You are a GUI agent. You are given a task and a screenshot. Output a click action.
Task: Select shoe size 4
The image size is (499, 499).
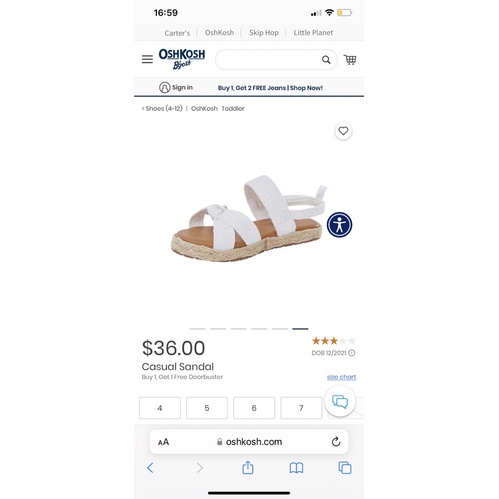160,408
